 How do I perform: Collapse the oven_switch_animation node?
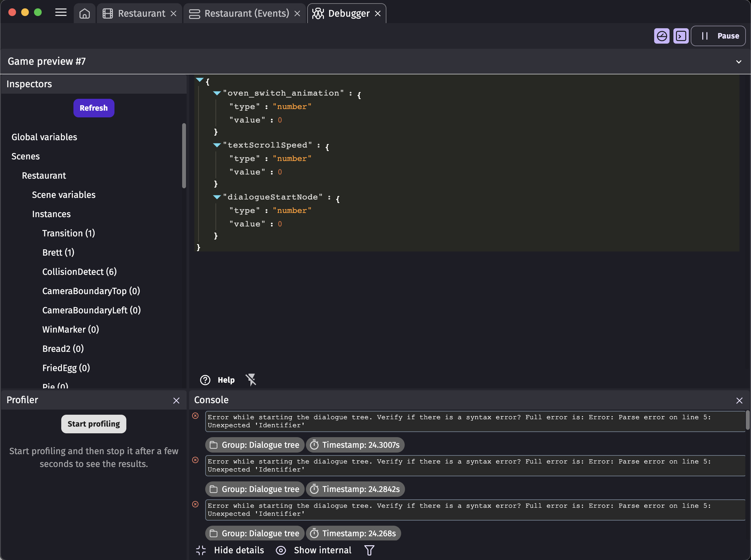pos(217,93)
